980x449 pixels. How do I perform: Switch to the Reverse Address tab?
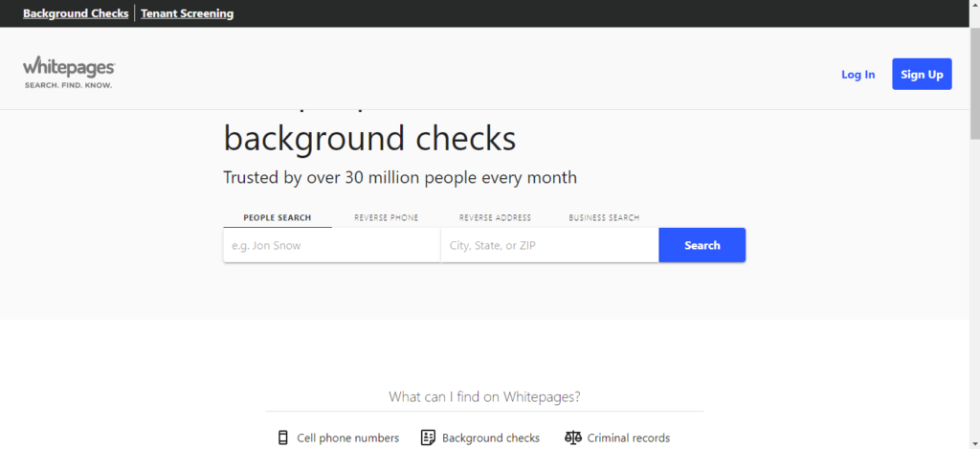pyautogui.click(x=495, y=217)
